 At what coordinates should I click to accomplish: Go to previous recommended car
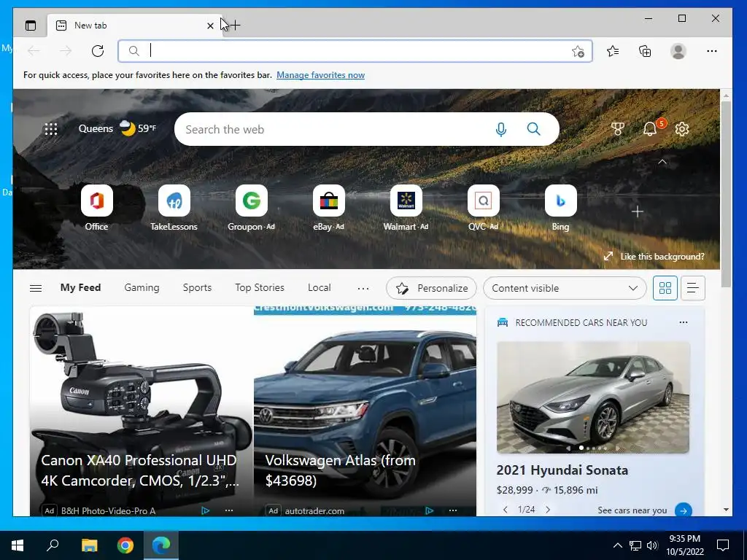point(506,510)
